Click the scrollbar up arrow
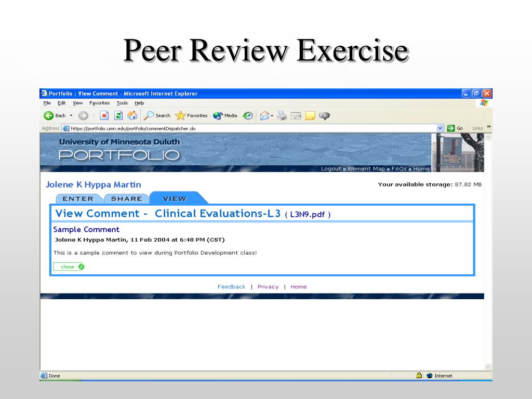532x399 pixels. tap(488, 137)
